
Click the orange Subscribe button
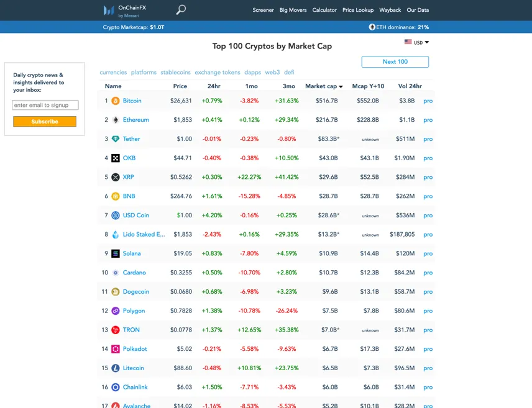(x=45, y=122)
